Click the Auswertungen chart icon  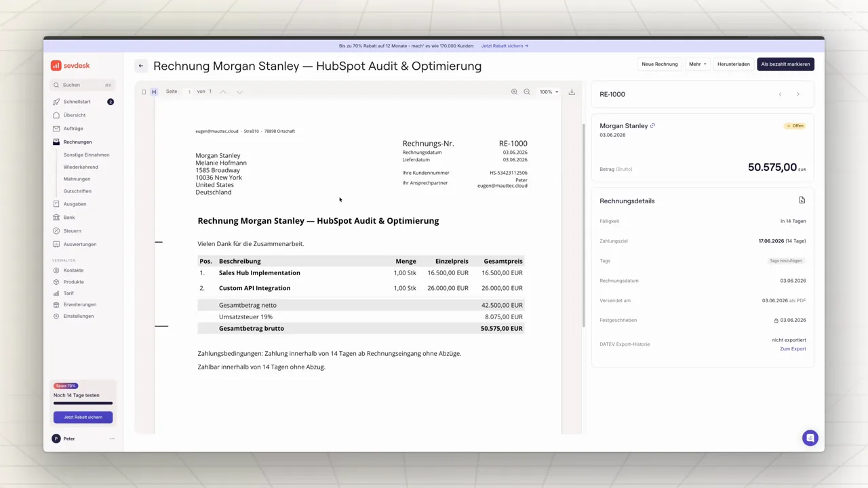[56, 244]
